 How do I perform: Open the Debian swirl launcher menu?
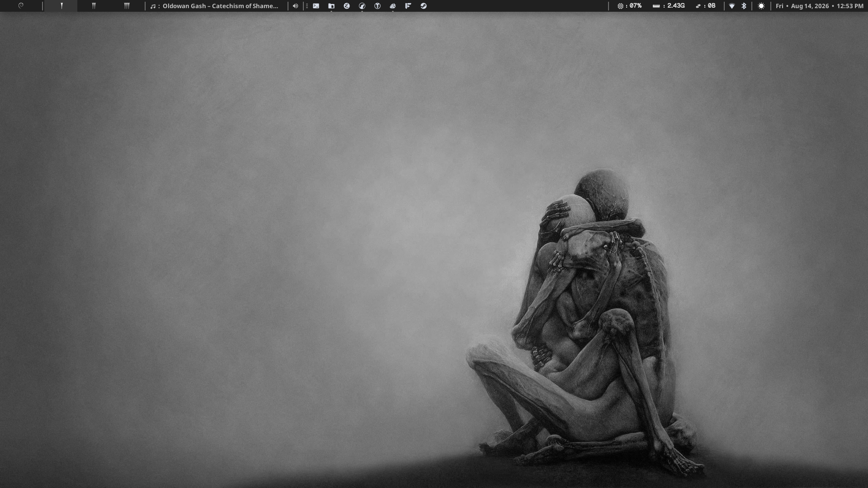pyautogui.click(x=21, y=6)
